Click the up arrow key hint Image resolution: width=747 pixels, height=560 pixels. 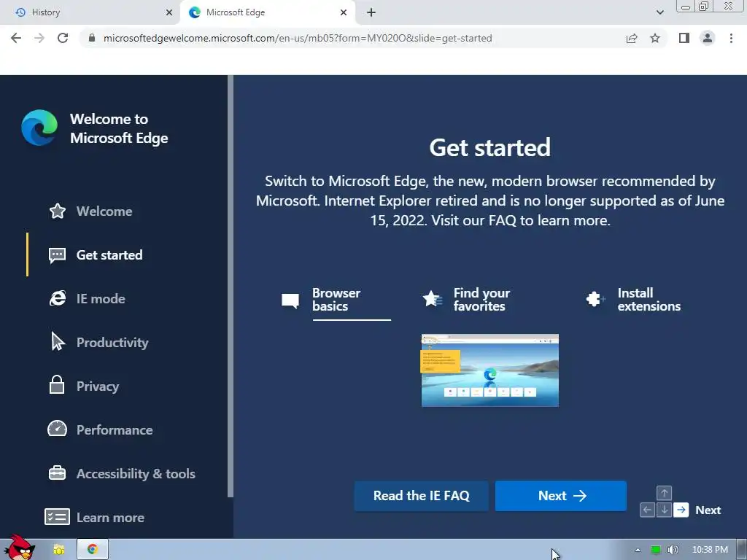664,493
